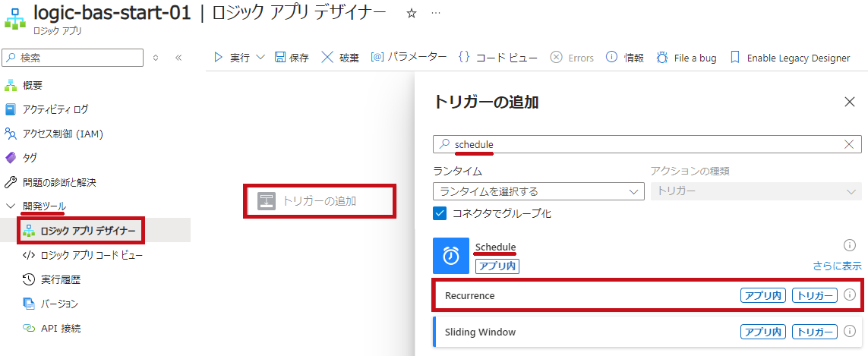
Task: Click the Sliding Window info icon
Action: 849,332
